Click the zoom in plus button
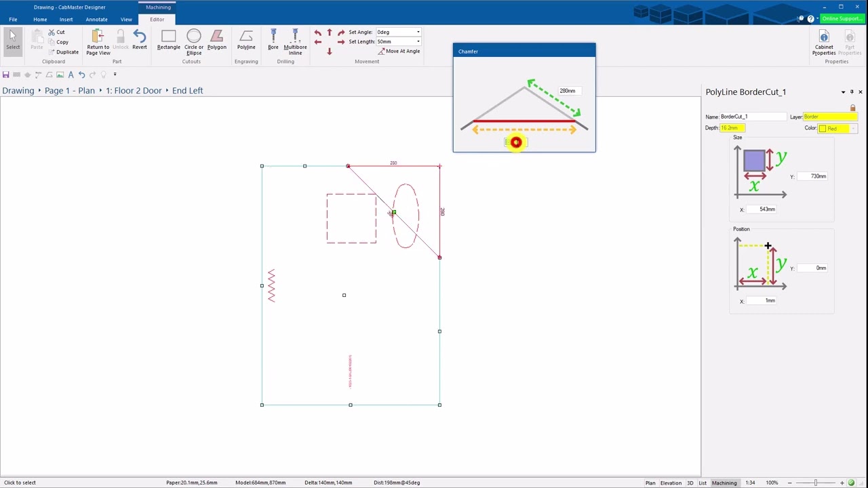868x488 pixels. (x=842, y=483)
